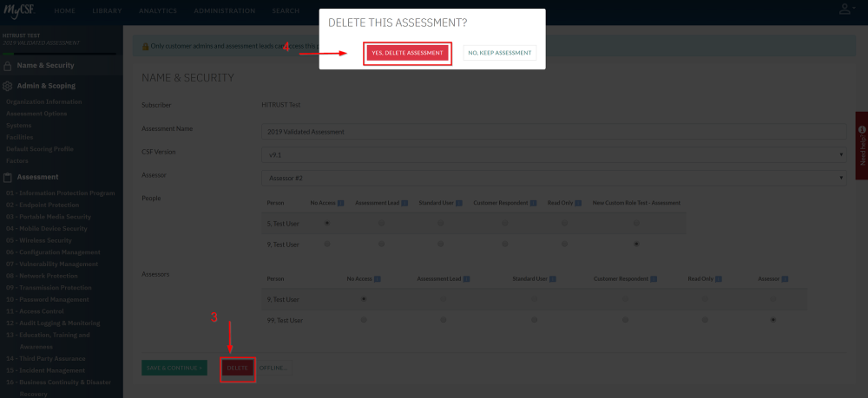The image size is (868, 398).
Task: Select Customer Respondent for 9, Test User under People
Action: (x=505, y=244)
